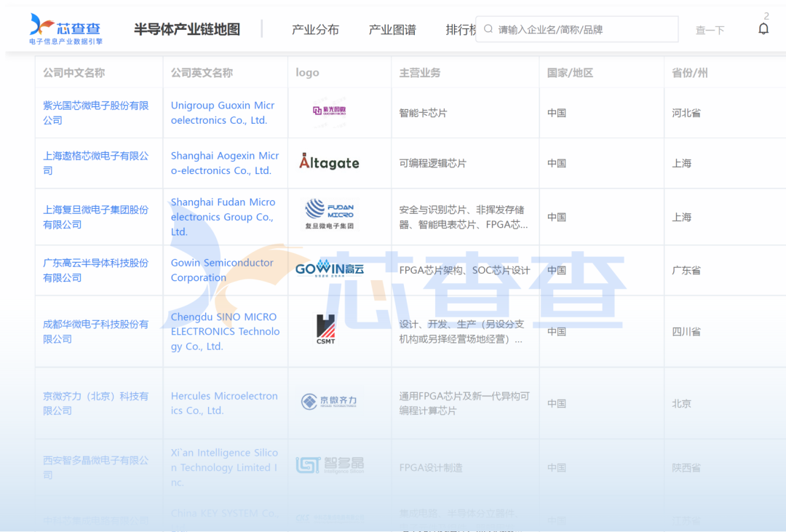Click the 主营业务 column header
Viewport: 786px width, 532px height.
click(420, 73)
